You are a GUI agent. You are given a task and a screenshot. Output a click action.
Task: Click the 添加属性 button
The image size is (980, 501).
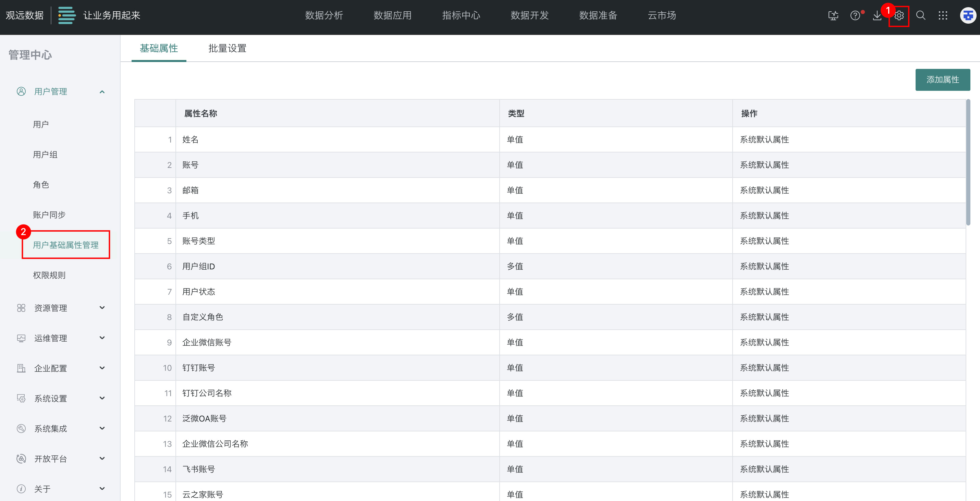[x=942, y=80]
